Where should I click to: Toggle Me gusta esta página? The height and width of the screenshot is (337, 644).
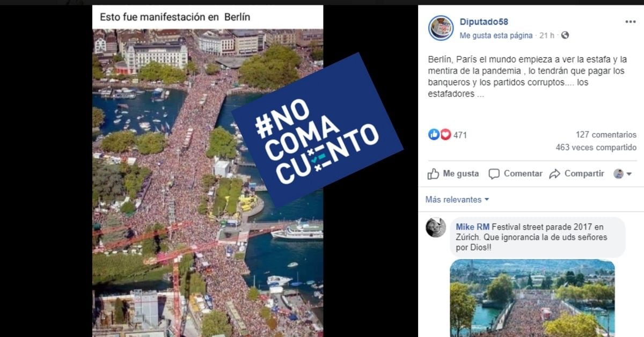coord(496,35)
